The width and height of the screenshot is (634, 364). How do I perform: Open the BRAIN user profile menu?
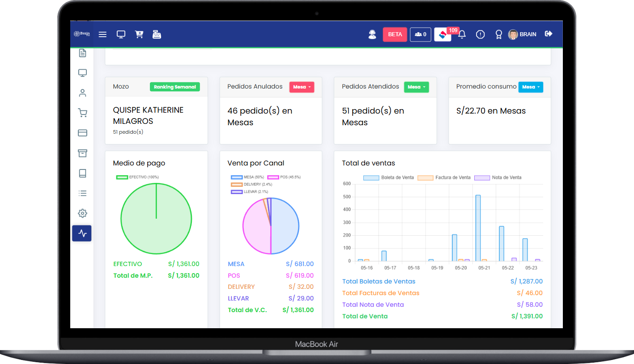click(x=522, y=34)
